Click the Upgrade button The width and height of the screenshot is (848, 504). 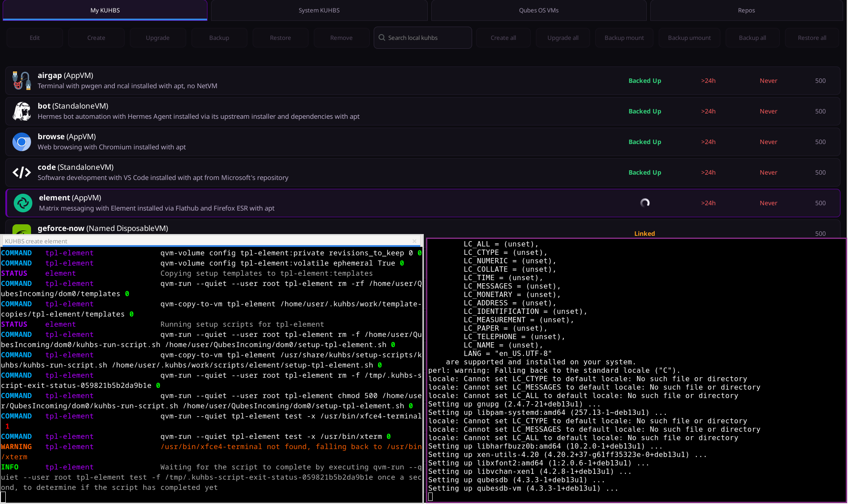[x=158, y=38]
